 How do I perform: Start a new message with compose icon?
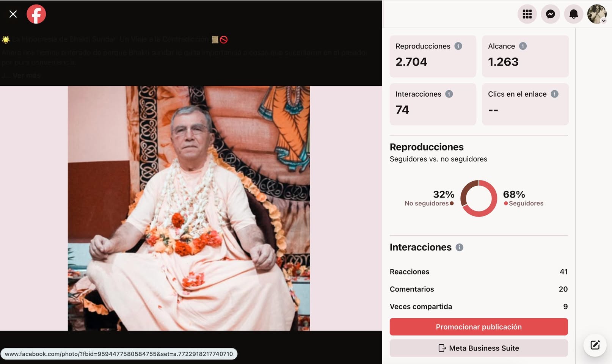[595, 345]
